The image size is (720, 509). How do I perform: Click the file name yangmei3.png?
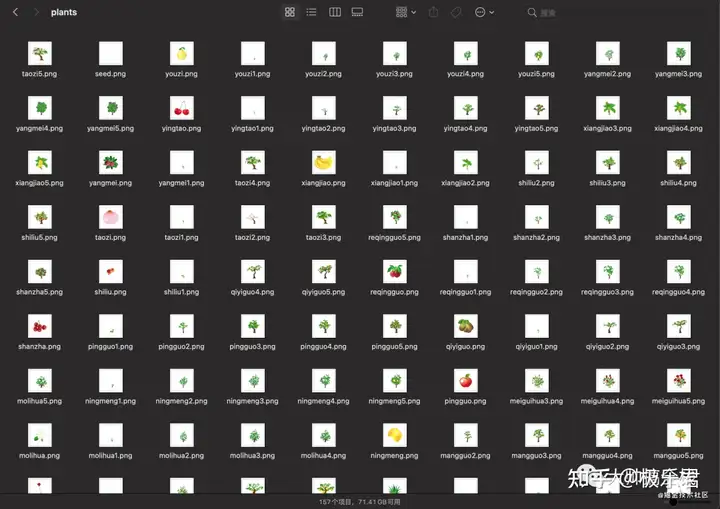(679, 74)
